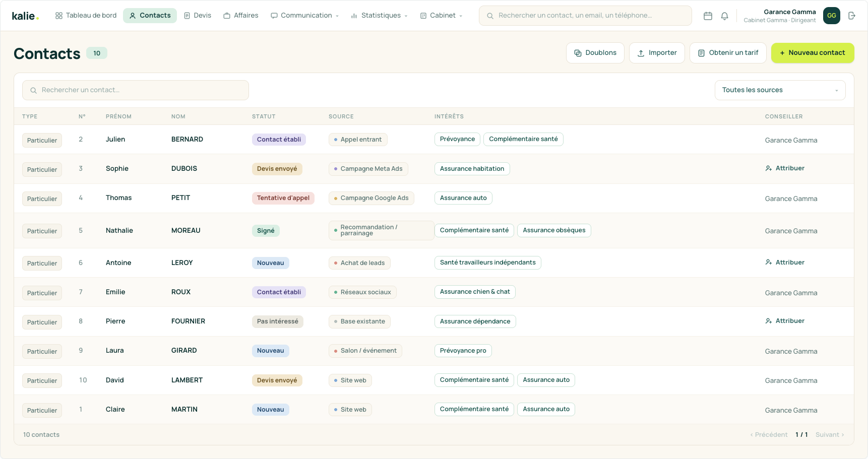Image resolution: width=868 pixels, height=459 pixels.
Task: Click the Signé status badge for Nathalie MOREAU
Action: click(x=266, y=231)
